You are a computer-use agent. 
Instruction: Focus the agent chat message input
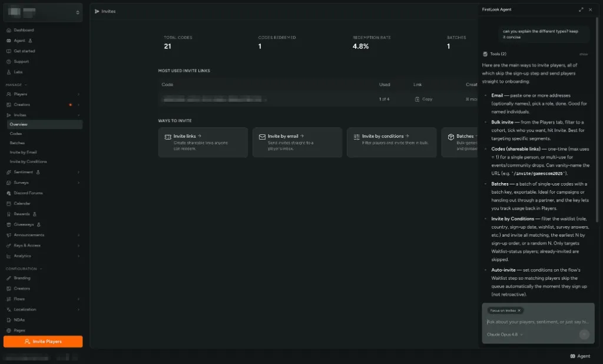pos(538,322)
